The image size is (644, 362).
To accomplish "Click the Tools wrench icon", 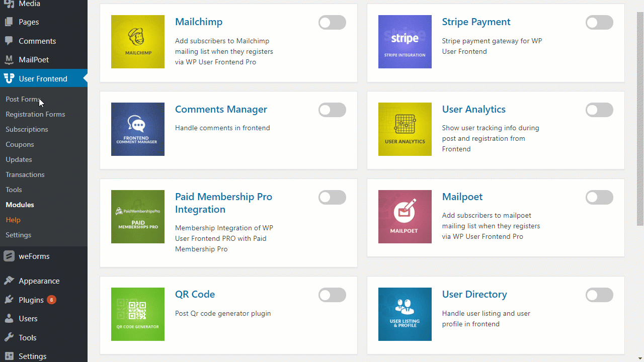I will tap(9, 337).
